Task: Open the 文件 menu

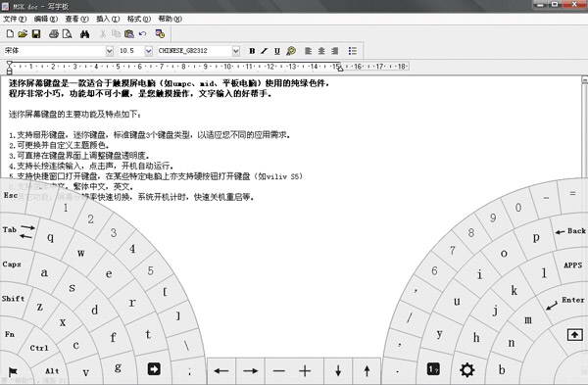Action: [x=15, y=19]
